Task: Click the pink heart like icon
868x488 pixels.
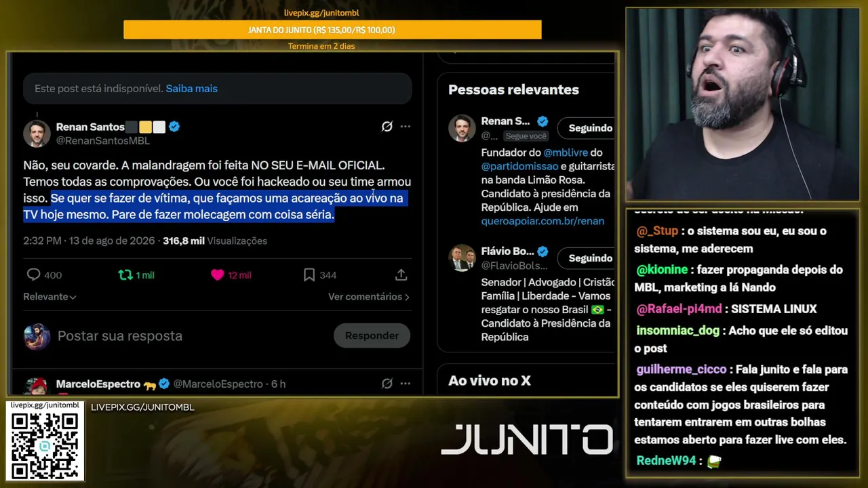Action: (217, 274)
